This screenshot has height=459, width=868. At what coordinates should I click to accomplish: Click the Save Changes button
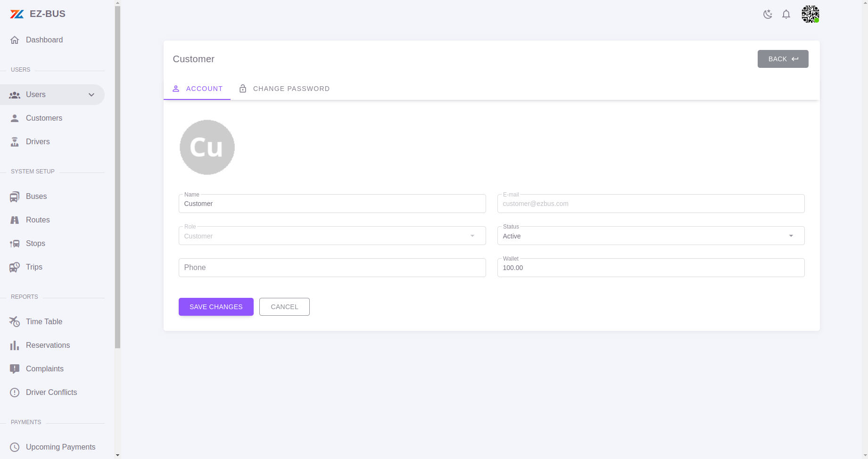[215, 307]
